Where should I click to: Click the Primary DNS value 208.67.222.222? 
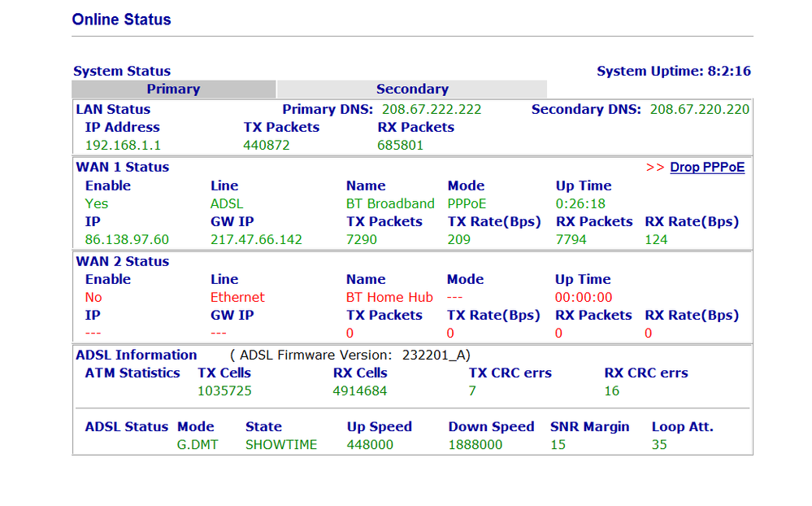(432, 109)
